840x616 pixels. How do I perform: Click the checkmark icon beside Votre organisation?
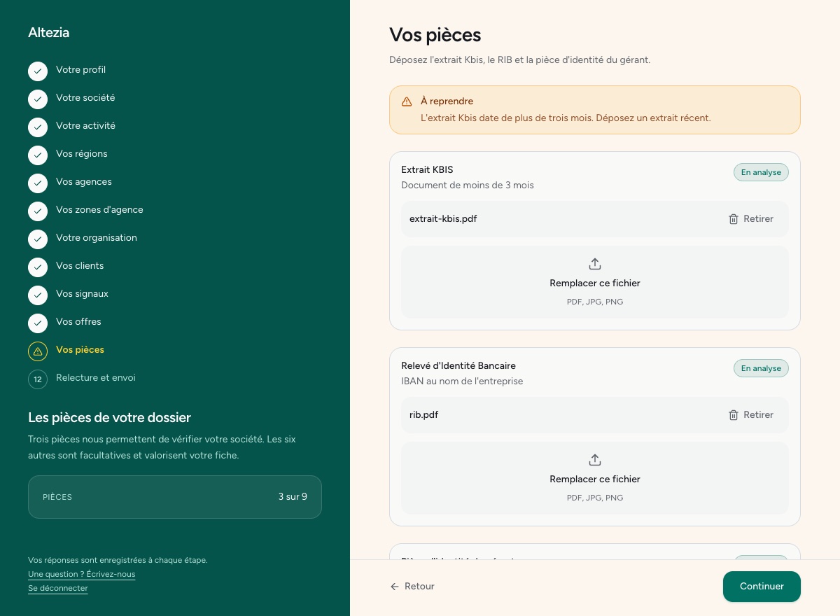pyautogui.click(x=38, y=239)
